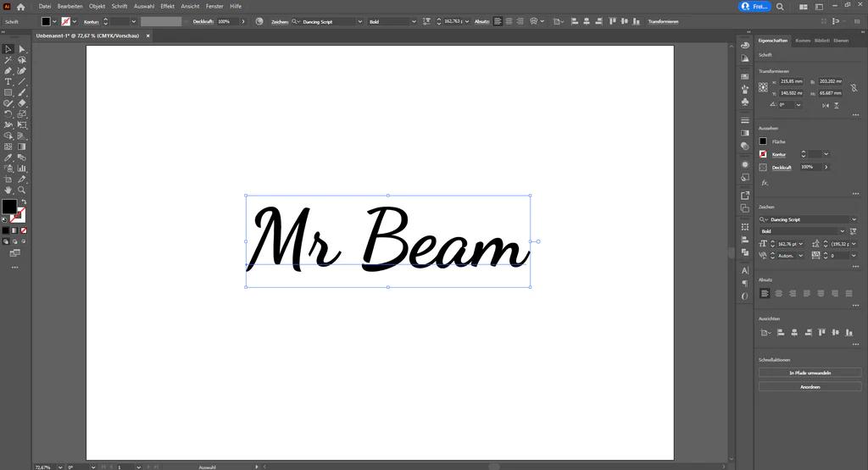Image resolution: width=868 pixels, height=470 pixels.
Task: Open font size dropdown in Zeichen section
Action: [x=801, y=244]
